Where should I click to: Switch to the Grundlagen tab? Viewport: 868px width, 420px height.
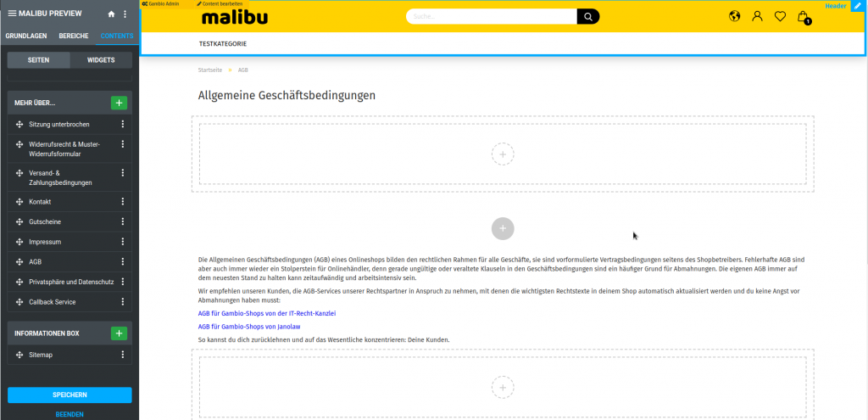(26, 36)
